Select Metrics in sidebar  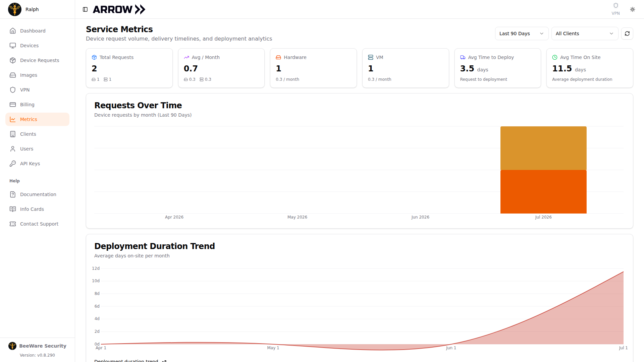point(37,119)
